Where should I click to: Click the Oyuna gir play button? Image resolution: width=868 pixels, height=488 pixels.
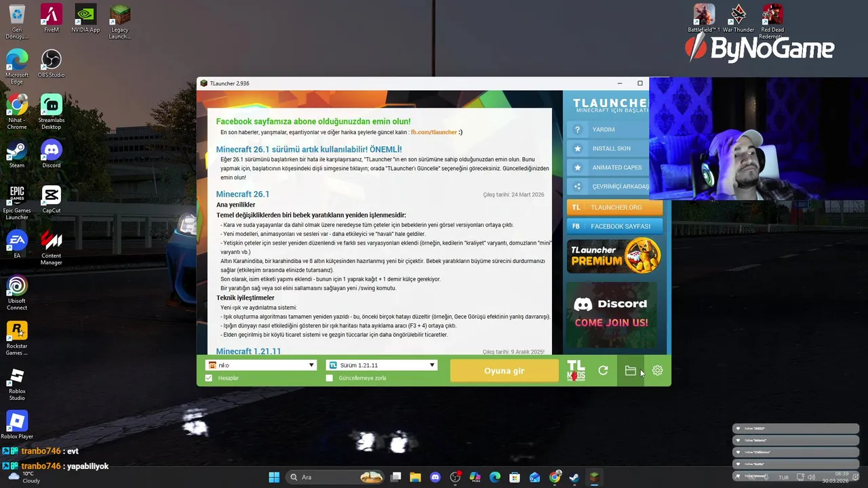click(505, 371)
